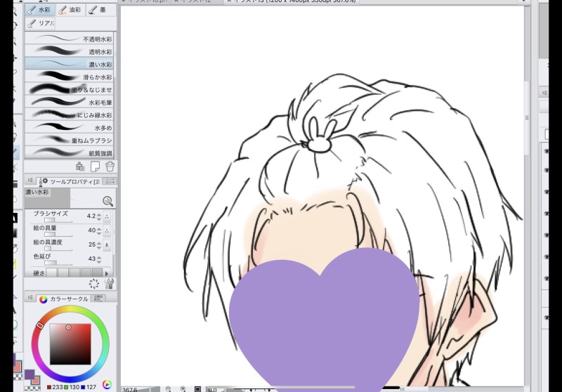Select the 滑らか水彩 brush
The height and width of the screenshot is (392, 562).
tap(69, 77)
